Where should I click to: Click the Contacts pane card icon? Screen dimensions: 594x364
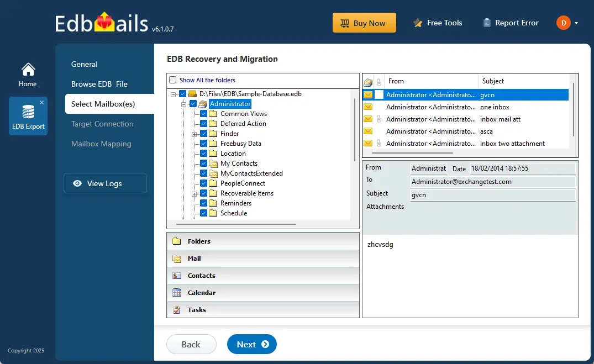click(x=176, y=276)
